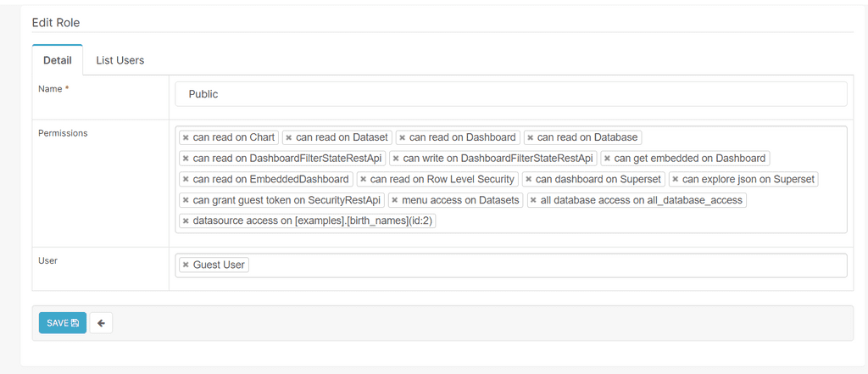
Task: Switch to the List Users tab
Action: (x=120, y=60)
